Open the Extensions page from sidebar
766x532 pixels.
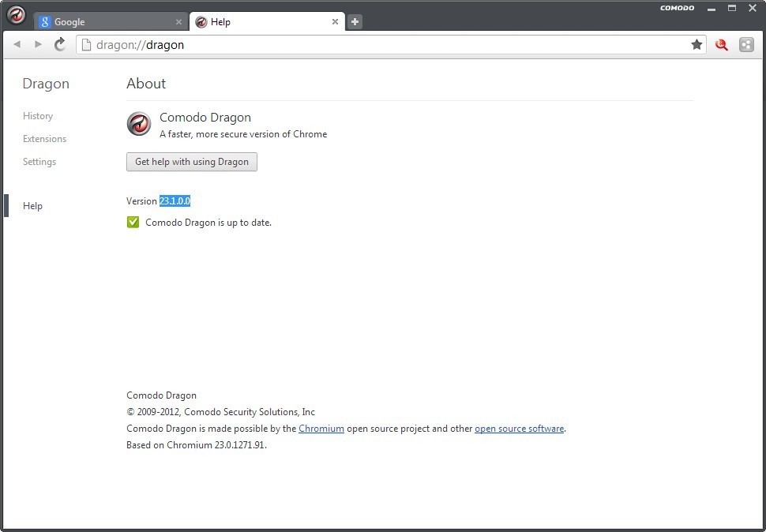pos(44,139)
